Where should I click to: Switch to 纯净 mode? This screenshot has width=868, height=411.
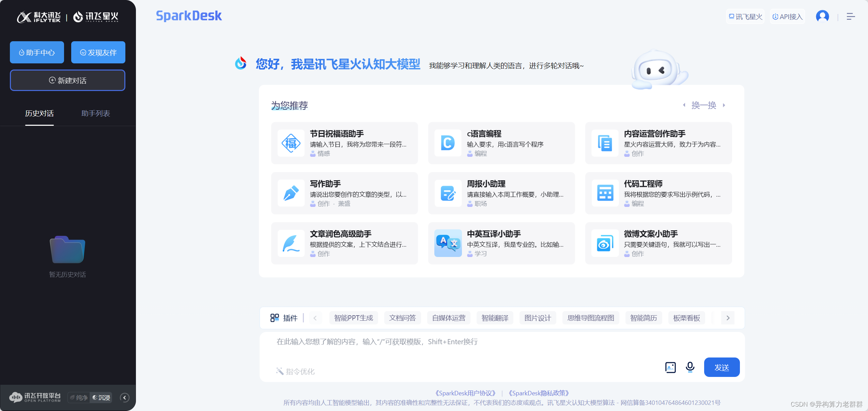click(79, 398)
